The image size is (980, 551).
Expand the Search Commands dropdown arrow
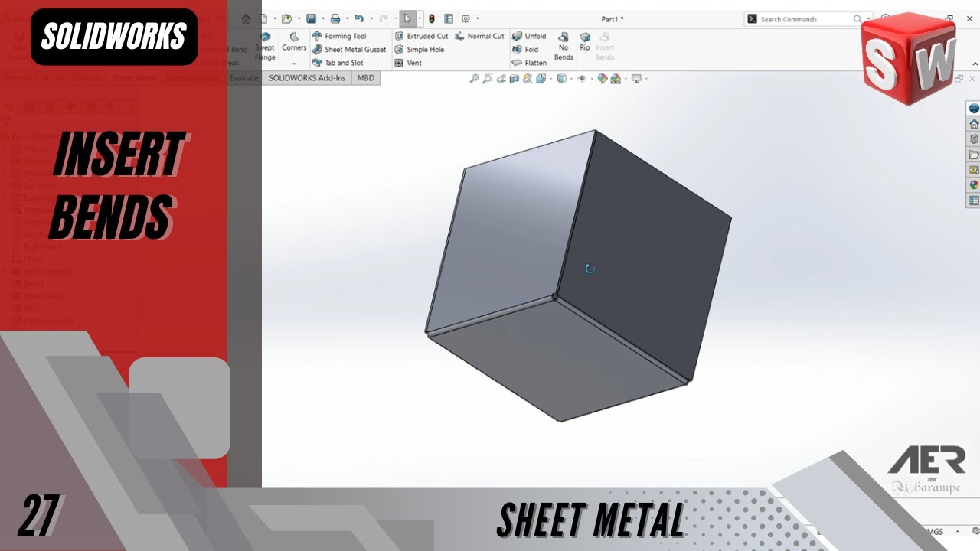point(869,19)
